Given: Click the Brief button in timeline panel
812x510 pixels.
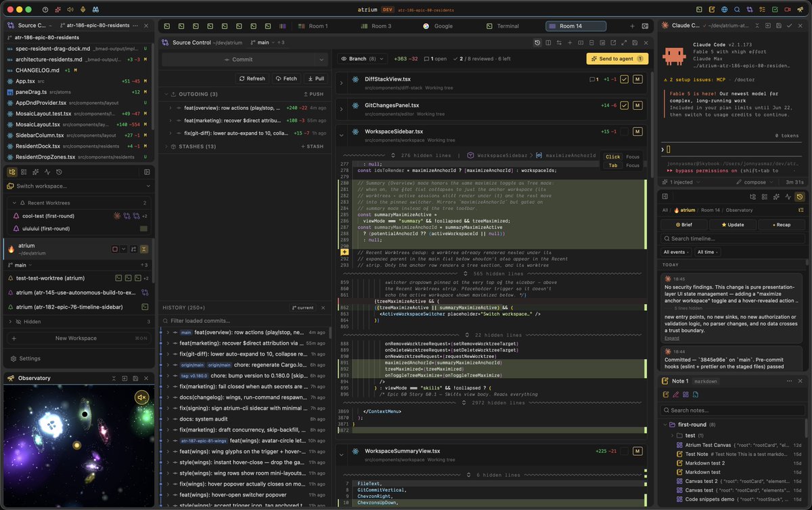Looking at the screenshot, I should pos(683,224).
